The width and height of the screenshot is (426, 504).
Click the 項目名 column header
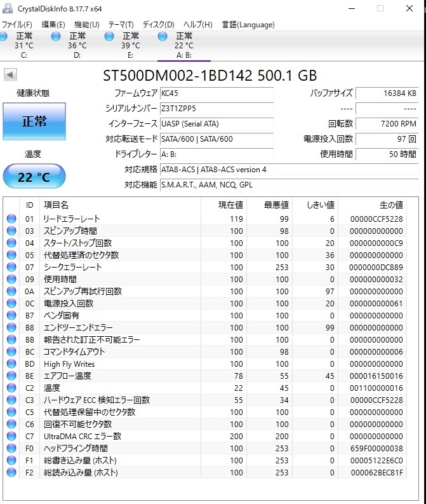pos(120,205)
